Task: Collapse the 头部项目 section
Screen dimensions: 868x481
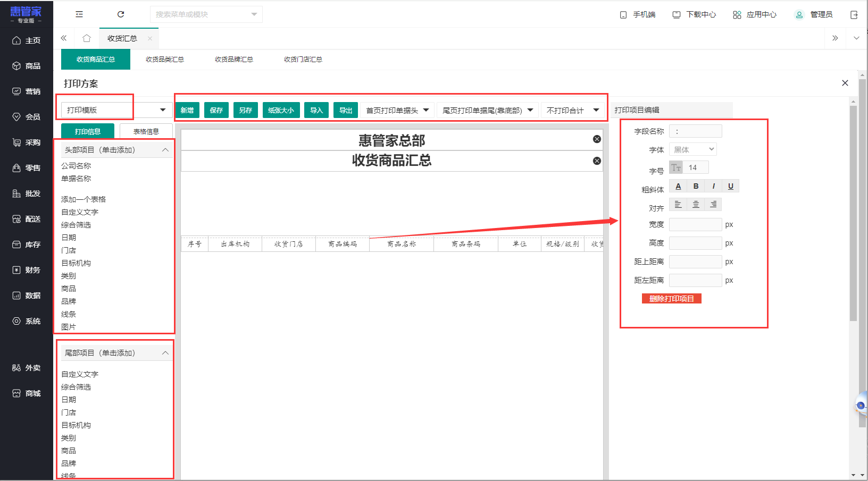Action: coord(165,150)
